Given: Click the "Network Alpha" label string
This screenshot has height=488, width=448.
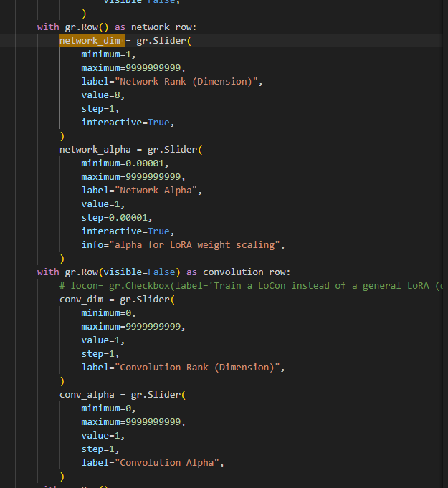Looking at the screenshot, I should (x=156, y=191).
